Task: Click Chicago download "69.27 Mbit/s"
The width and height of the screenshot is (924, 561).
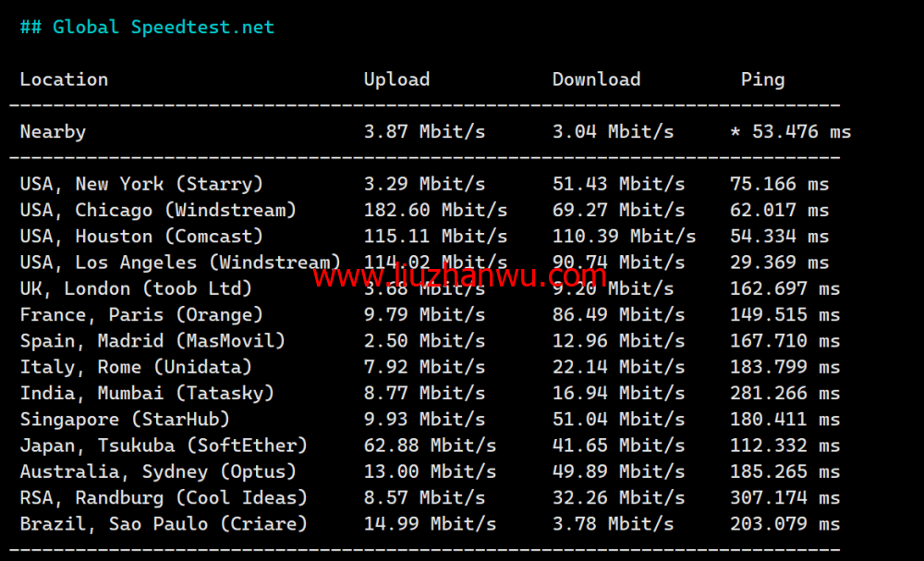Action: (x=619, y=210)
